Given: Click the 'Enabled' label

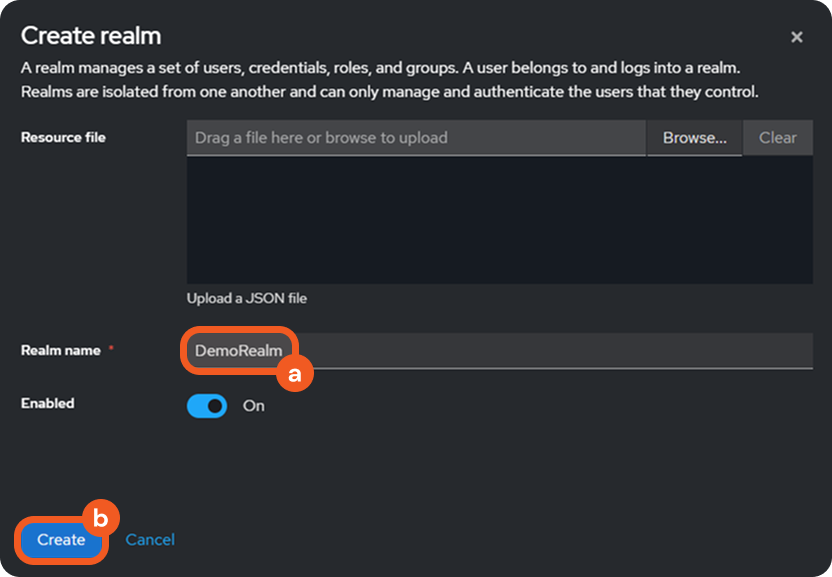Looking at the screenshot, I should tap(48, 403).
